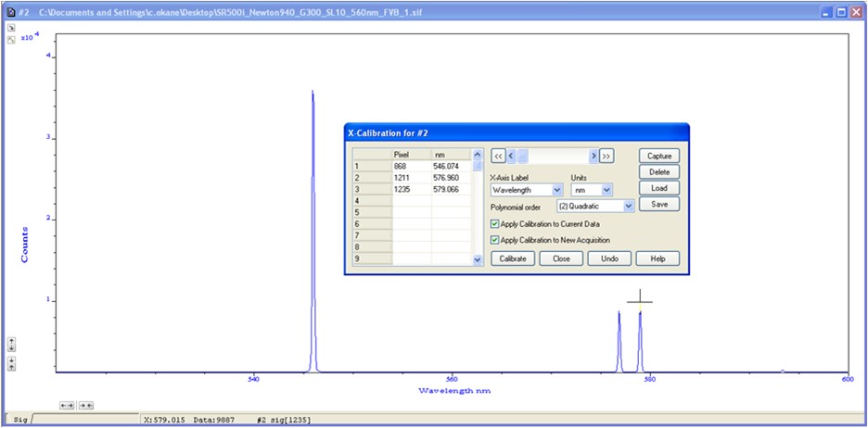Click the single right arrow of cursor scrollbar
Image resolution: width=868 pixels, height=428 pixels.
point(594,157)
